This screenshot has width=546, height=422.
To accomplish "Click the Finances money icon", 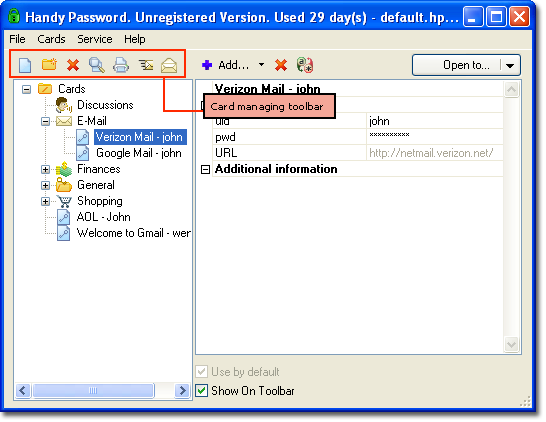I will pos(64,169).
